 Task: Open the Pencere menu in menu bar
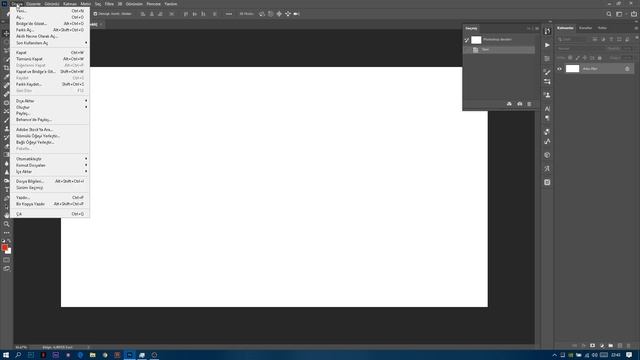153,4
